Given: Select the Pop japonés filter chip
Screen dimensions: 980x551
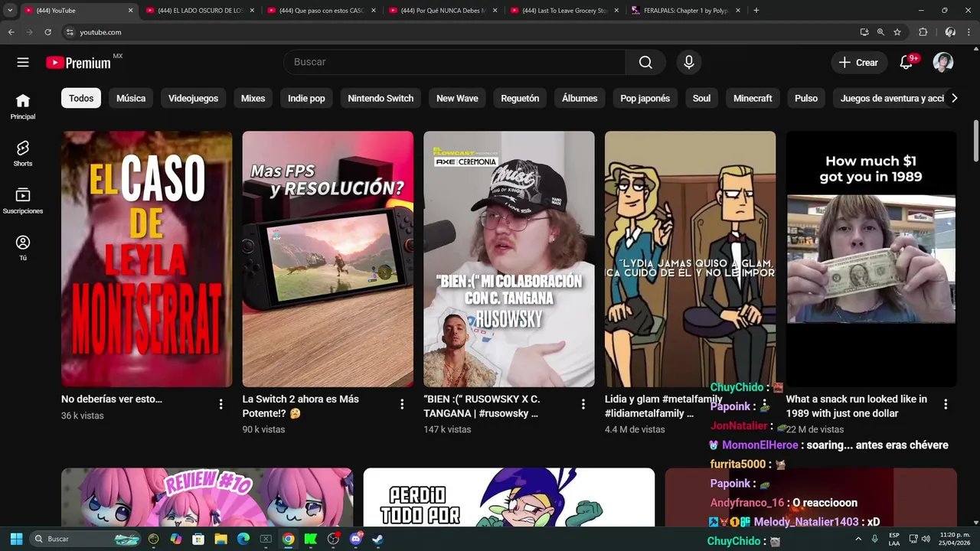Looking at the screenshot, I should pos(645,98).
